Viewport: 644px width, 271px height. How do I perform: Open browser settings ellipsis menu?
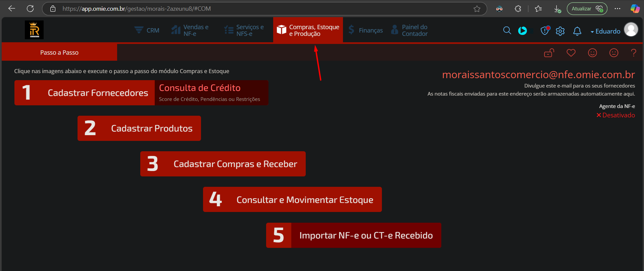(x=617, y=9)
